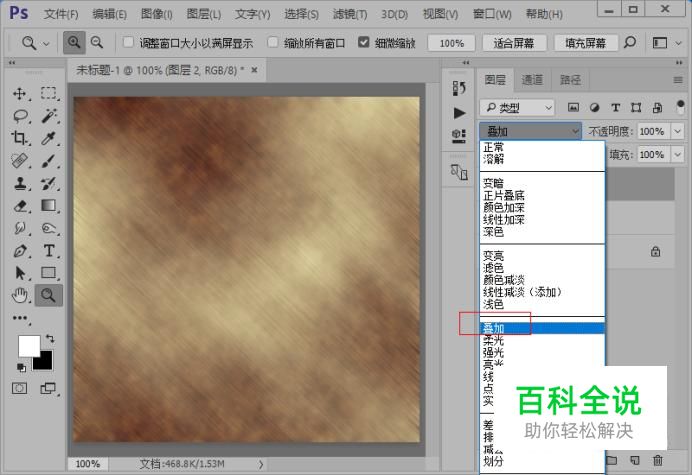Select the Crop tool

point(19,138)
